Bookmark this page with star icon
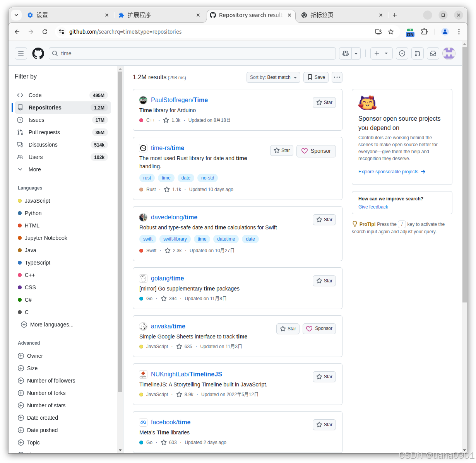This screenshot has height=463, width=476. click(391, 32)
